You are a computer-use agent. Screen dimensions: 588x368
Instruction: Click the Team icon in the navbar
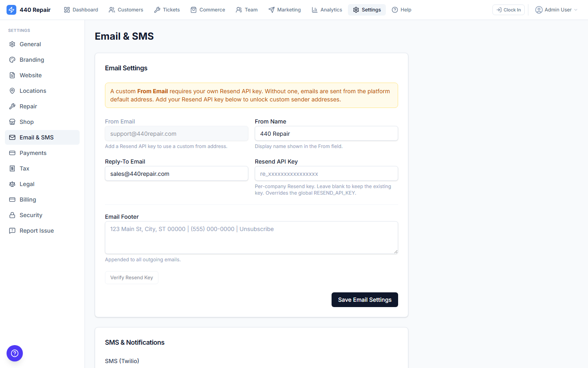coord(238,9)
